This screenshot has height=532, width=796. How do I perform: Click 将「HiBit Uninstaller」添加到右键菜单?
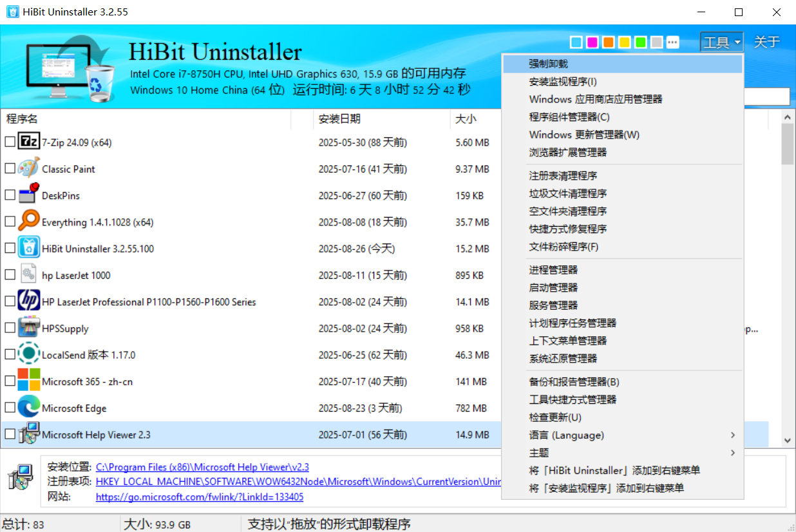622,470
